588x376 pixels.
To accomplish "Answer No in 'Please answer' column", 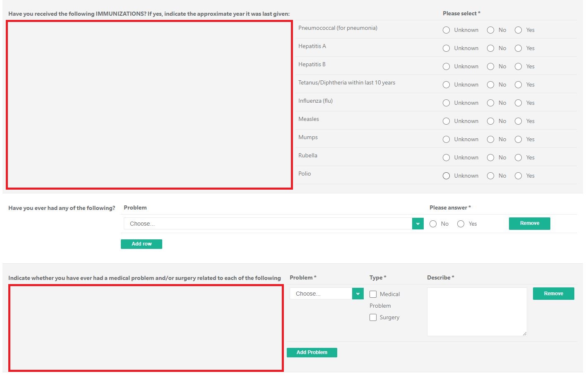I will (433, 224).
